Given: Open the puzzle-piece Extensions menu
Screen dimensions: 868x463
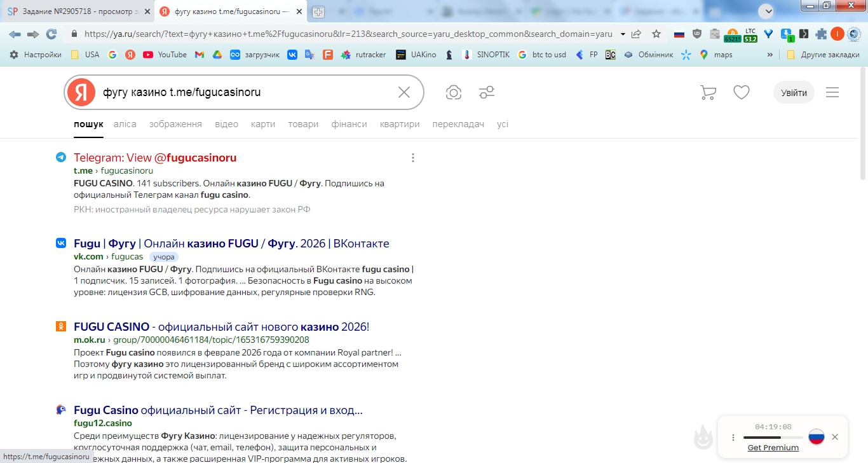Looking at the screenshot, I should coord(821,34).
